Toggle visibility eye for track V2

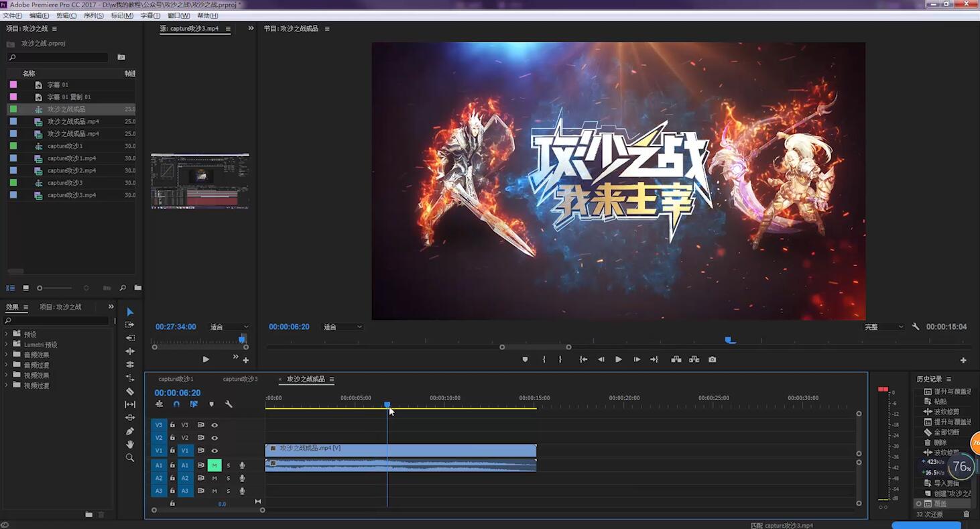click(215, 438)
